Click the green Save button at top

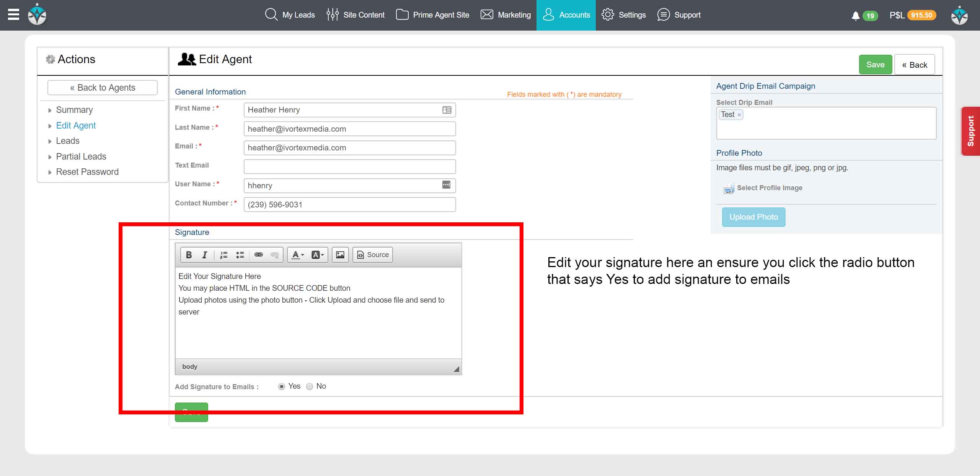click(875, 65)
